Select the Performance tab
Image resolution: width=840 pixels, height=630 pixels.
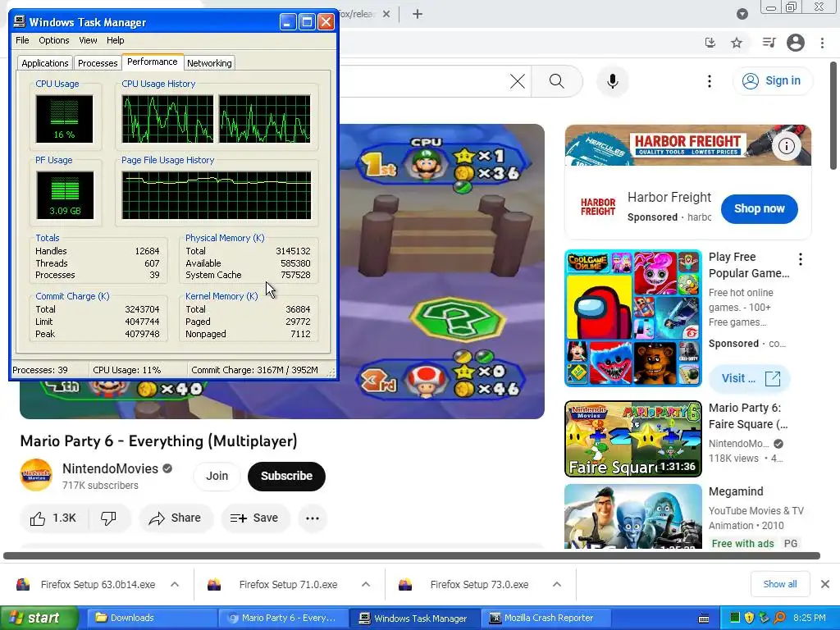[152, 62]
